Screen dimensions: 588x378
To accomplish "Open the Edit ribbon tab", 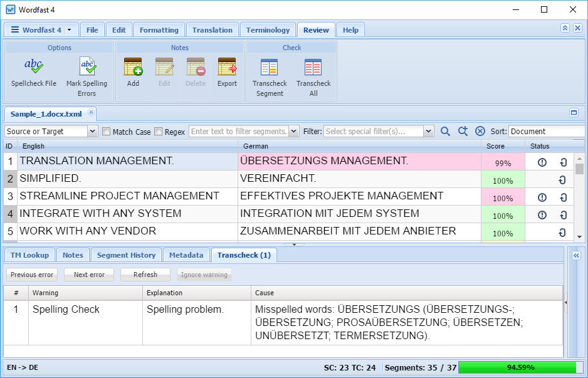I will tap(119, 30).
